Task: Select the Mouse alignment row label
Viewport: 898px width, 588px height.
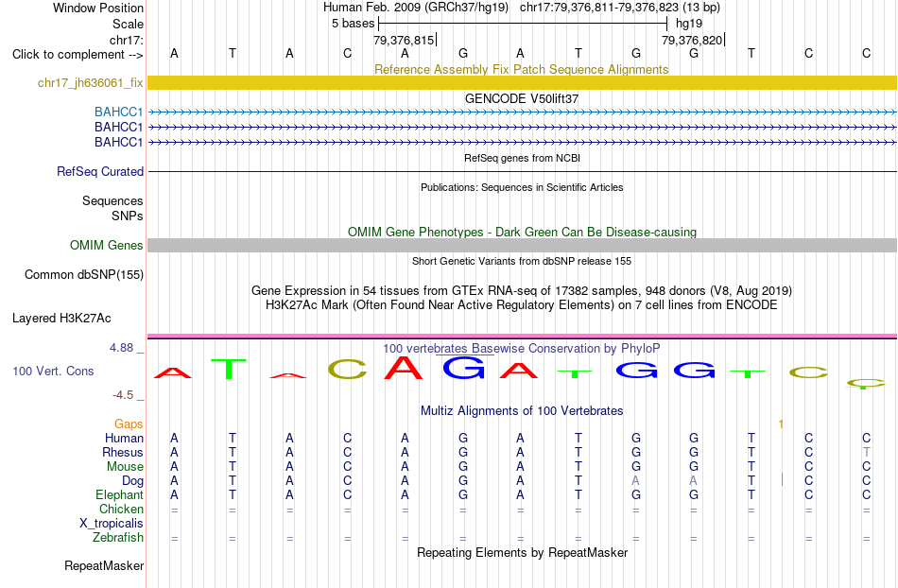Action: click(125, 467)
